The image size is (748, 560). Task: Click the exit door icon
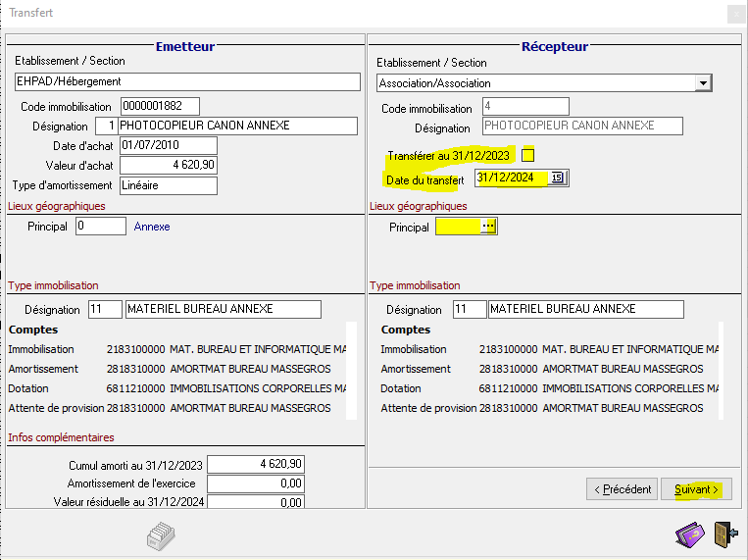click(x=724, y=535)
